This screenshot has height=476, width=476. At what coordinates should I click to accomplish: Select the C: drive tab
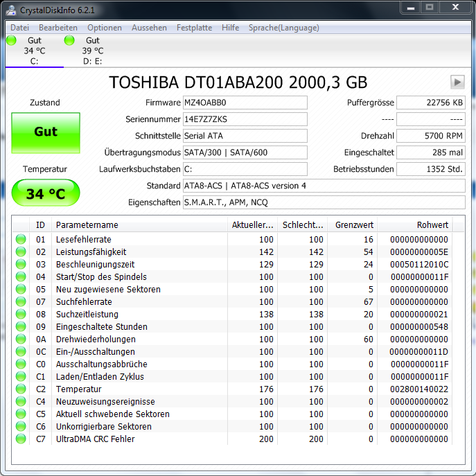(x=35, y=51)
